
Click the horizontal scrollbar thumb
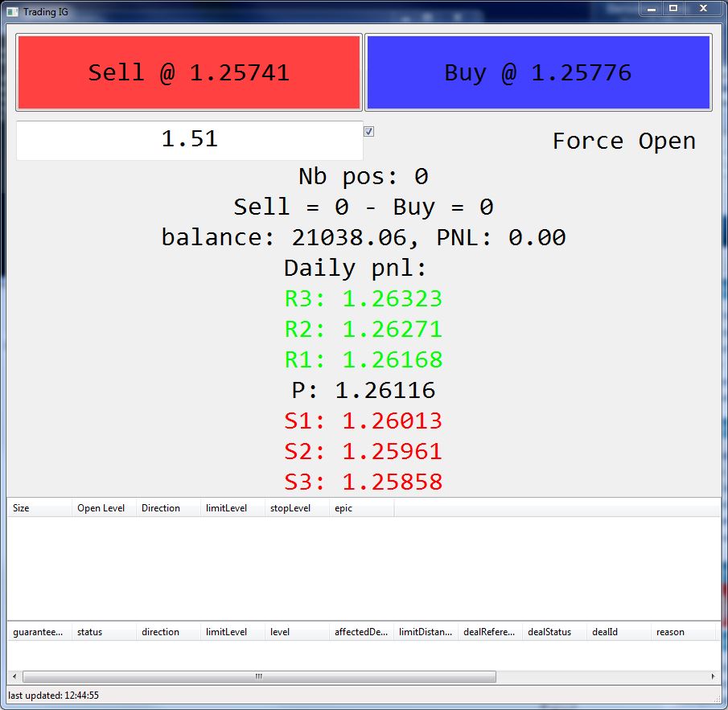pos(259,676)
